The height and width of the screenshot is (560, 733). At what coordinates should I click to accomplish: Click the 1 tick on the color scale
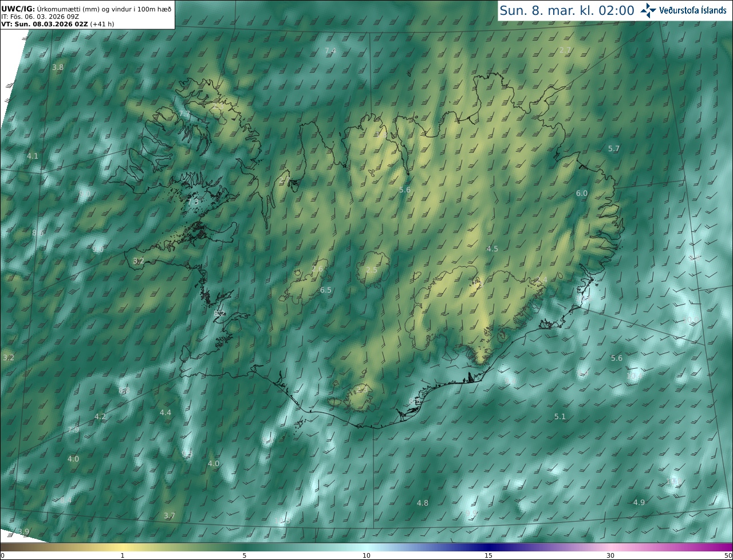tap(123, 555)
